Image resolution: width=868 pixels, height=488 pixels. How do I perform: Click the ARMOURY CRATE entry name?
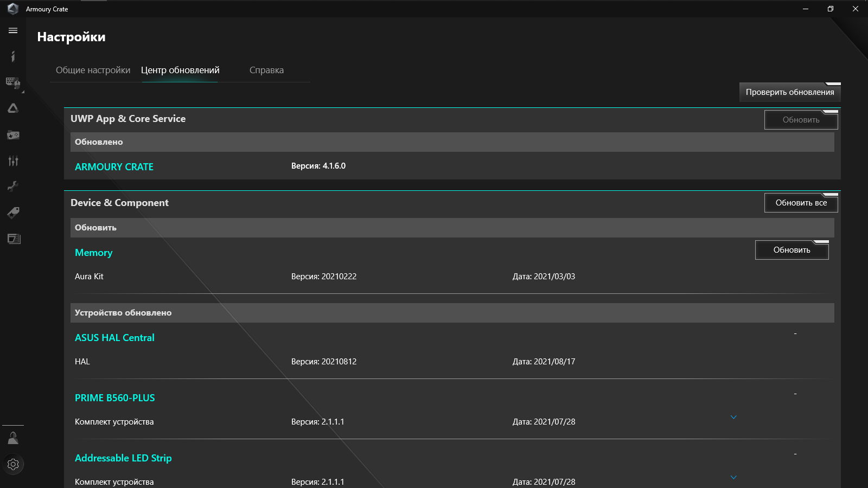coord(114,167)
